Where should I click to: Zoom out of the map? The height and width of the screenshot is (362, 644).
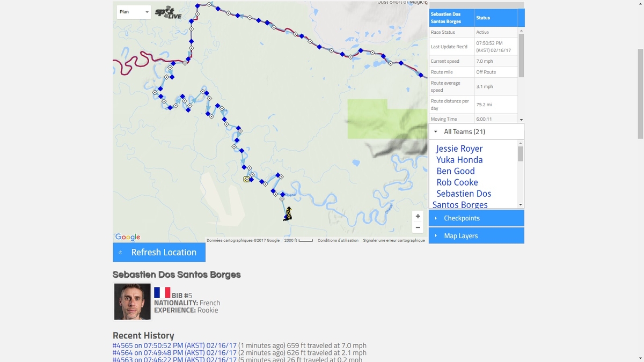pos(418,227)
